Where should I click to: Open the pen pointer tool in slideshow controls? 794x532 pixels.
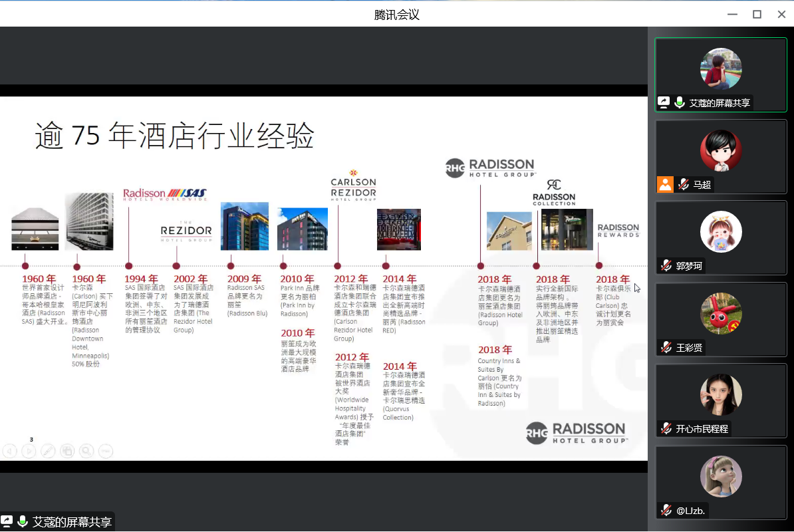pyautogui.click(x=48, y=451)
